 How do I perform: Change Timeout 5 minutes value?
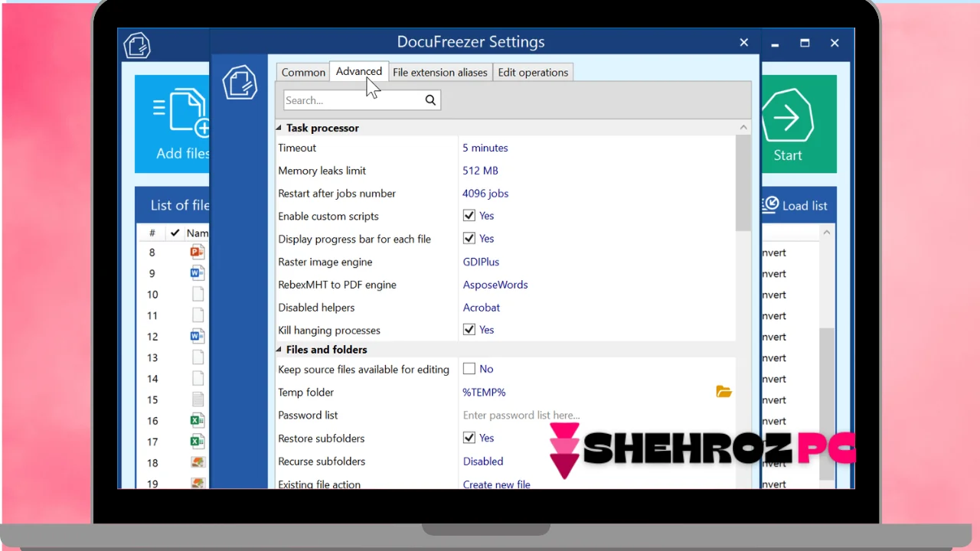485,148
